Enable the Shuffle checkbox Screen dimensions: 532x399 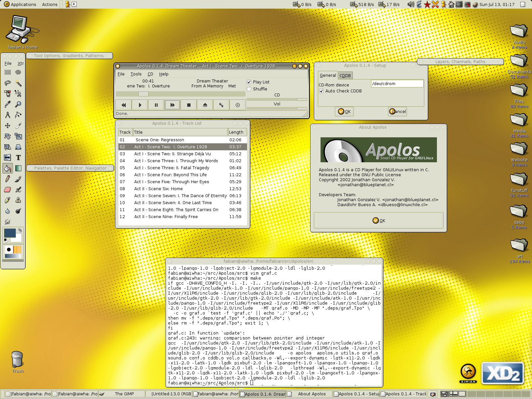(249, 89)
